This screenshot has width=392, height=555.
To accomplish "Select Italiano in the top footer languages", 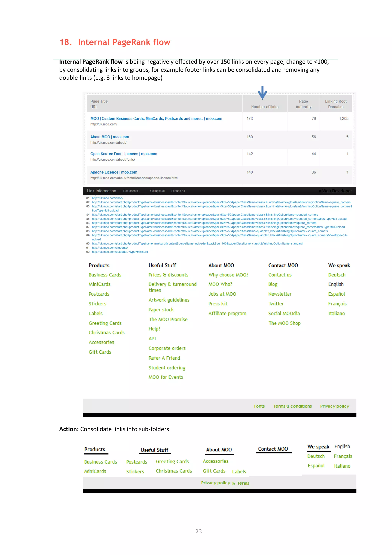I will pos(336,313).
